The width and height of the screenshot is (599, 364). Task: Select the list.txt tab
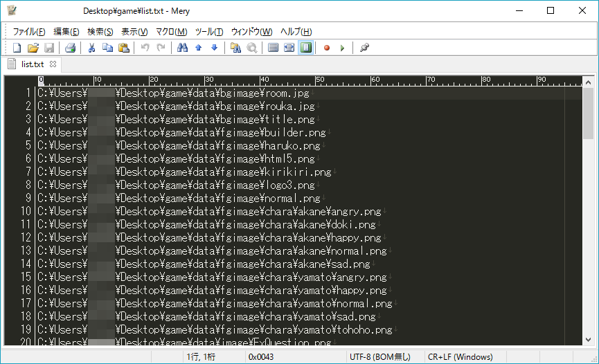(x=32, y=64)
